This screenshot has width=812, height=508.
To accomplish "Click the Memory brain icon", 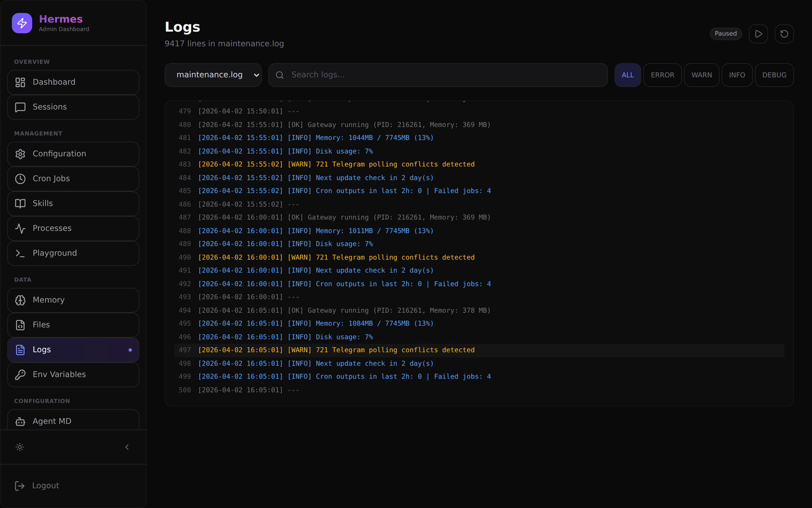I will click(20, 300).
